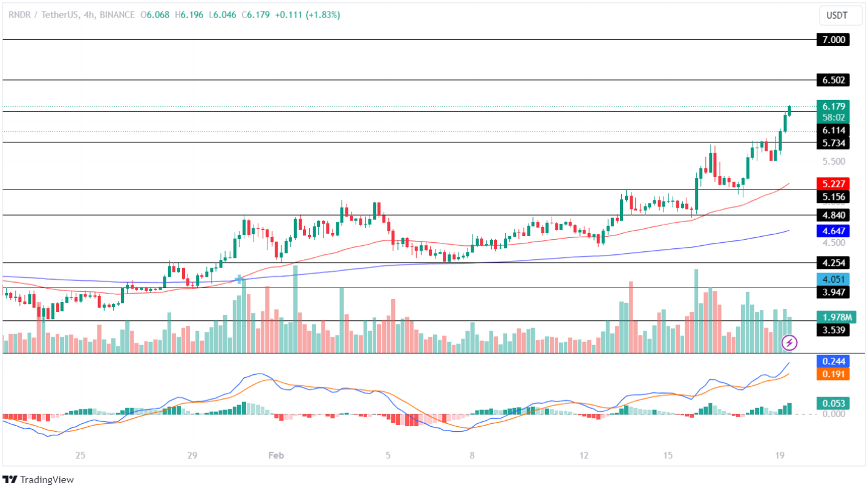This screenshot has height=488, width=868.
Task: Click the purple lightning bolt icon
Action: [x=789, y=343]
